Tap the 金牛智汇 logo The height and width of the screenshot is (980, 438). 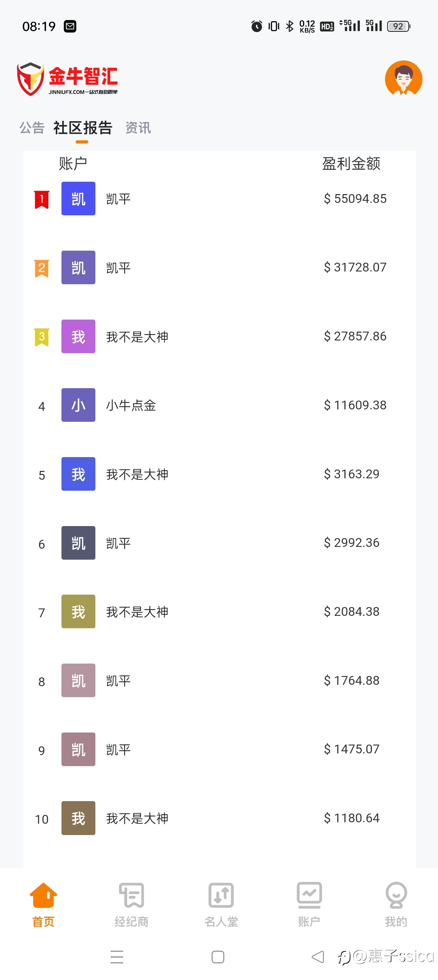coord(67,79)
